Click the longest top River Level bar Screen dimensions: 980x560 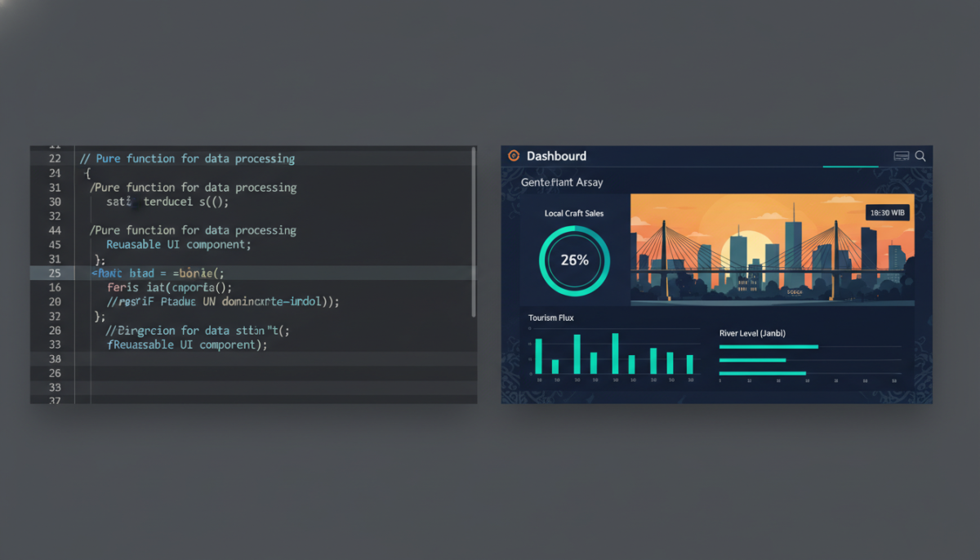click(x=768, y=347)
